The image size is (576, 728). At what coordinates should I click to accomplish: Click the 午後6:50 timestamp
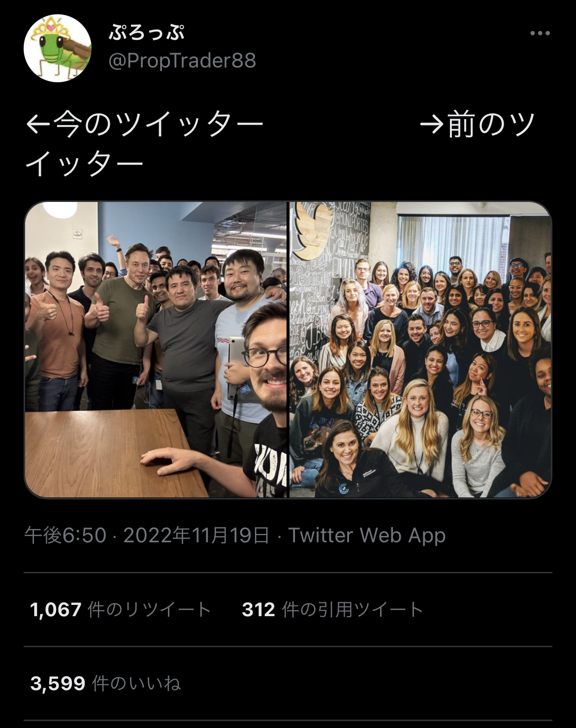[x=65, y=535]
